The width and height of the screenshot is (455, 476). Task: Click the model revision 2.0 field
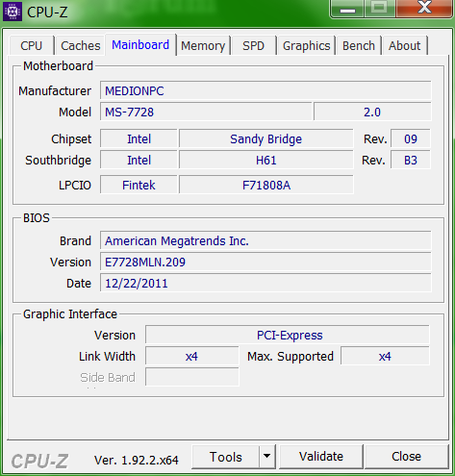372,112
